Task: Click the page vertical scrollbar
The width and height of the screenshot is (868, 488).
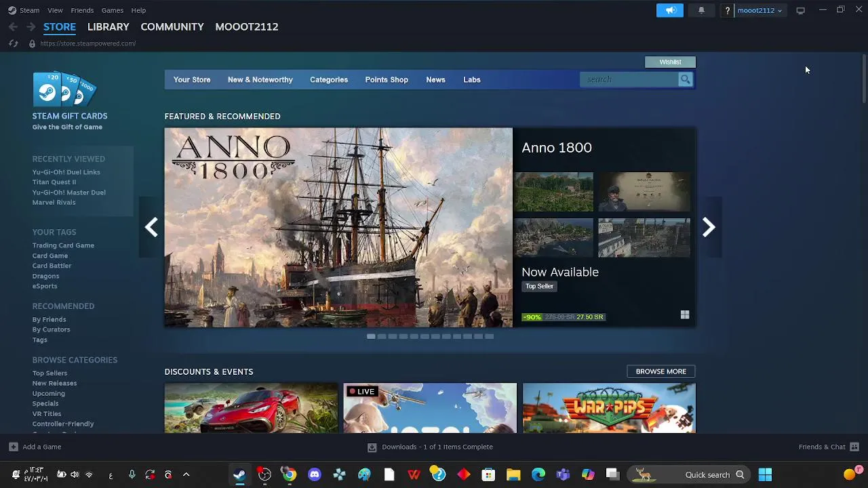Action: pos(864,80)
